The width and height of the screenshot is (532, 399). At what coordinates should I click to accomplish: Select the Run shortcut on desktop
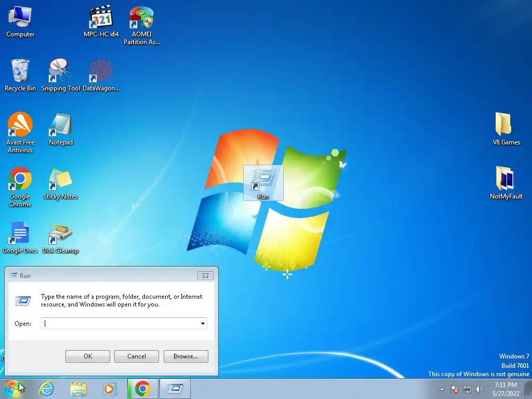[263, 183]
